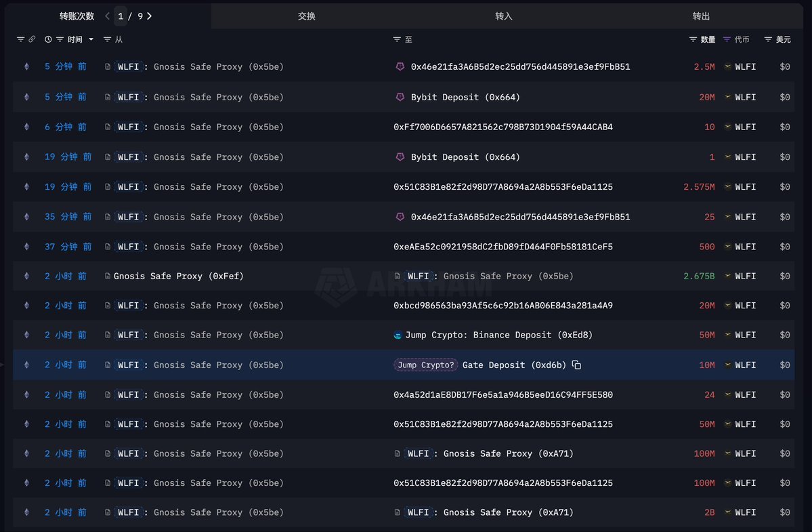
Task: Select the 2.675B amount value
Action: pos(699,277)
